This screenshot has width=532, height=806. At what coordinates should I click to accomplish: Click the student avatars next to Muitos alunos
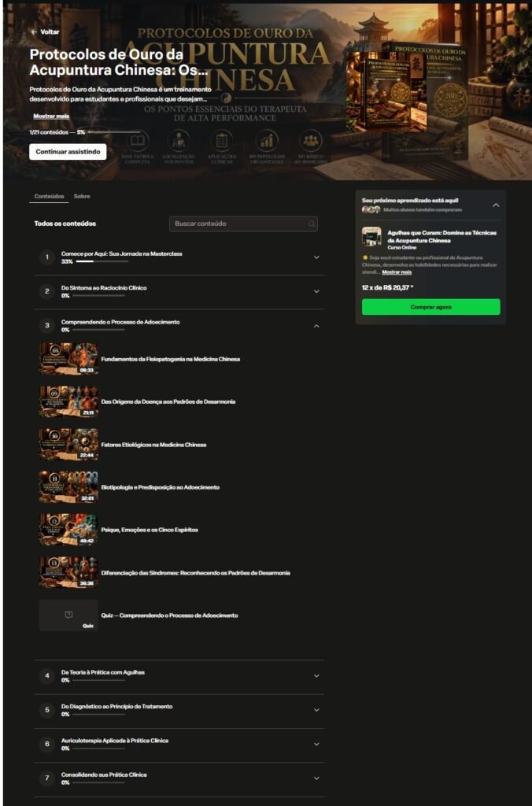coord(371,209)
